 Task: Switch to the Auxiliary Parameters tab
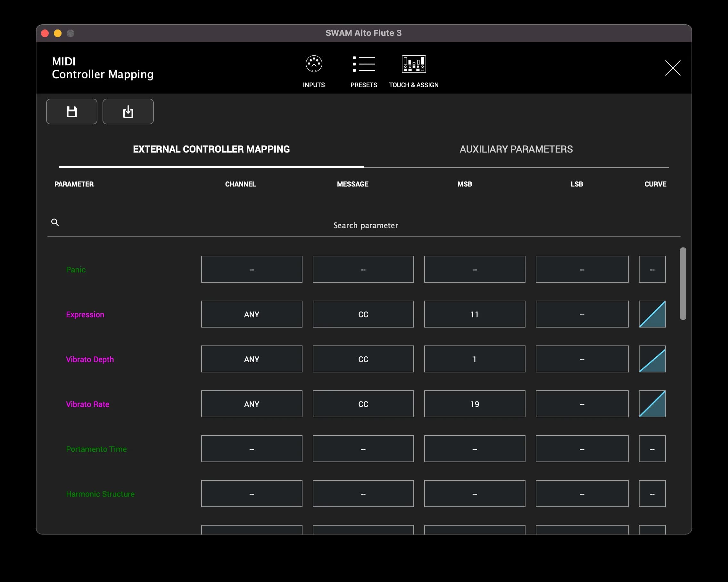pyautogui.click(x=516, y=149)
